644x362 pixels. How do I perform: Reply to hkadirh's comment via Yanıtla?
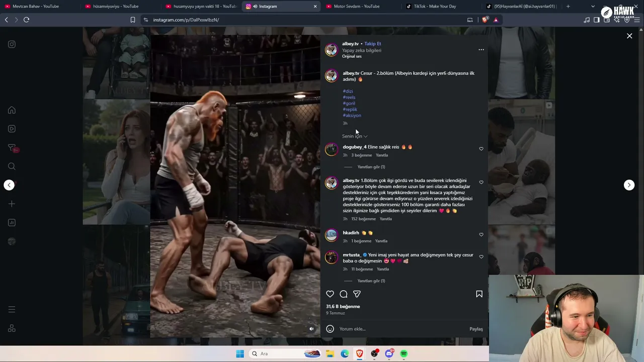point(381,241)
